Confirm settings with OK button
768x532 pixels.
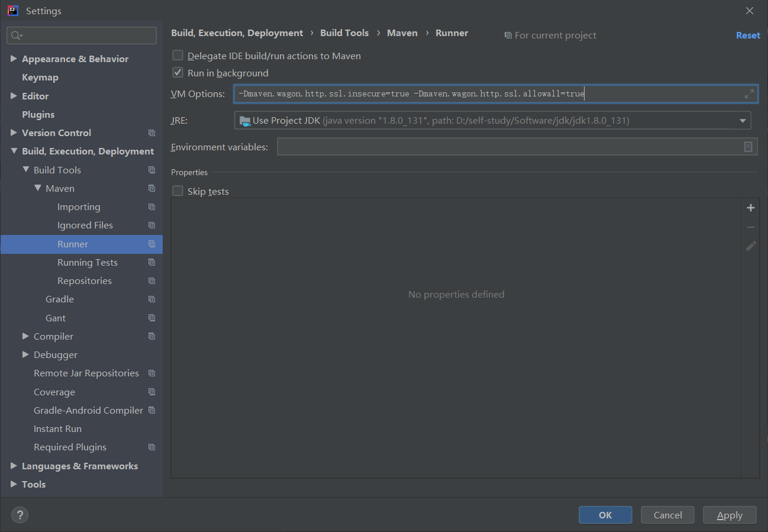click(605, 515)
